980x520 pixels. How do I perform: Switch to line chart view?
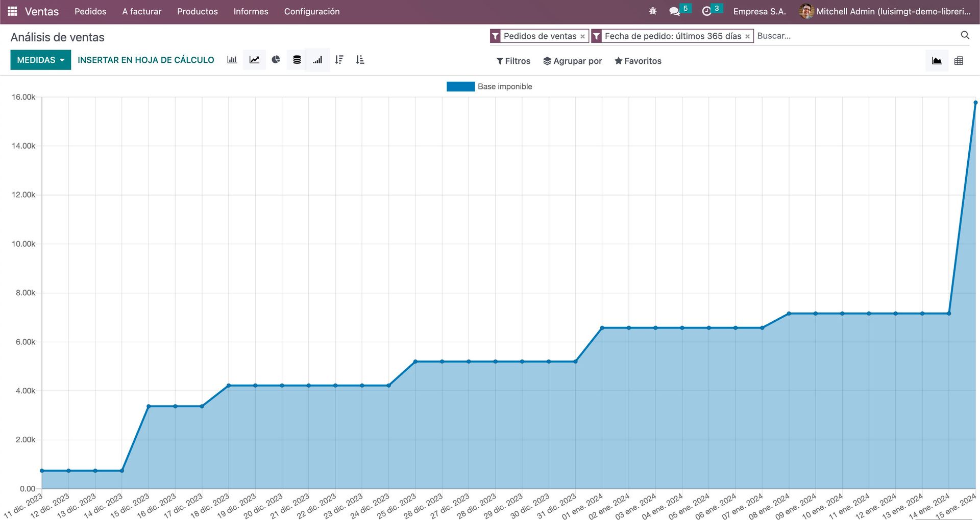point(254,60)
